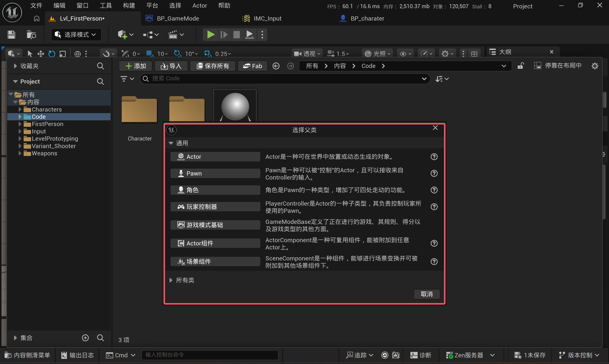Open the 选择模式 dropdown

pyautogui.click(x=76, y=35)
